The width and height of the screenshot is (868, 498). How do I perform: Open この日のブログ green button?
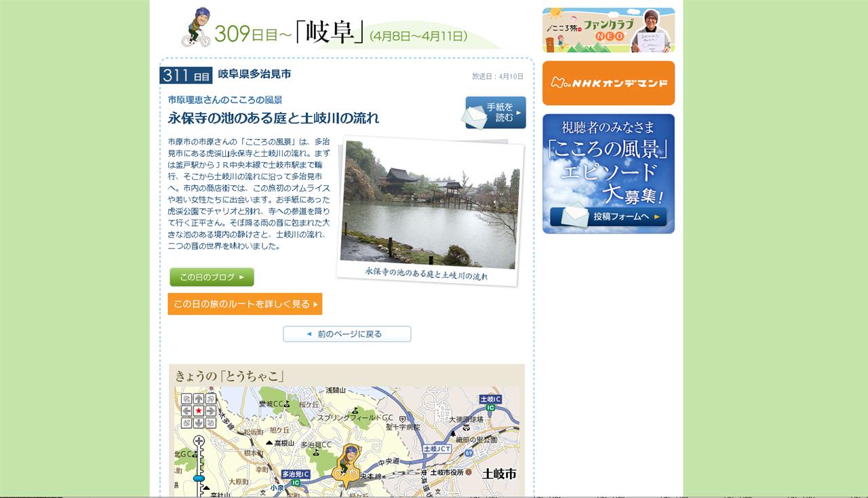coord(212,277)
